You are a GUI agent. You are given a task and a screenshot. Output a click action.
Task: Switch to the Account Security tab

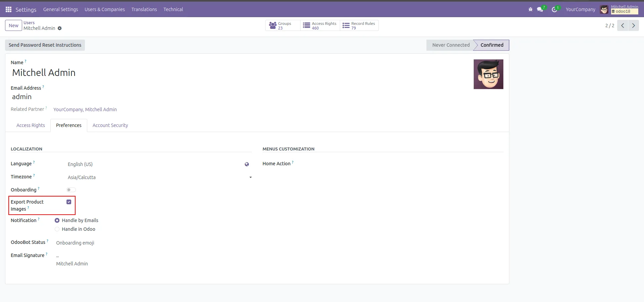pyautogui.click(x=110, y=125)
